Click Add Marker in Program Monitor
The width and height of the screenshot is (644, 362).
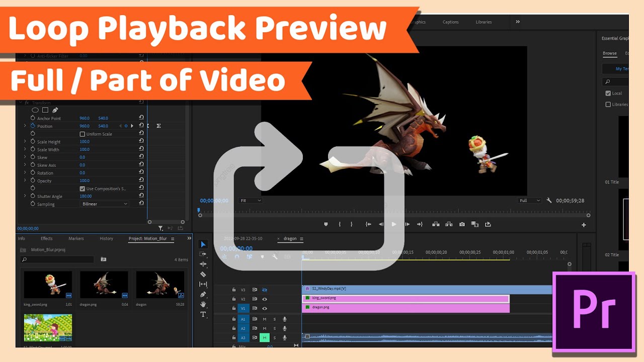(x=326, y=224)
